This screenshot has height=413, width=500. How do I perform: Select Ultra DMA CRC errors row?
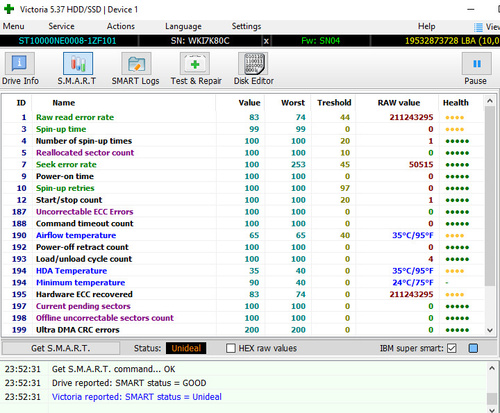[x=243, y=330]
